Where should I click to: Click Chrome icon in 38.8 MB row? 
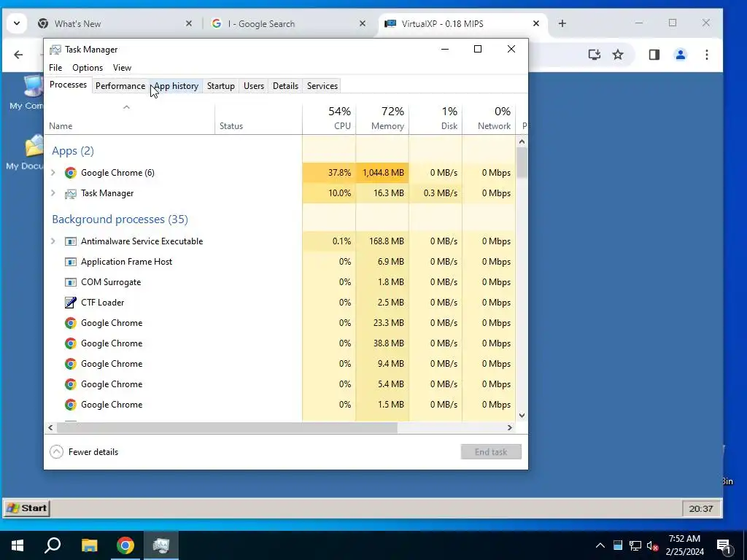[71, 343]
